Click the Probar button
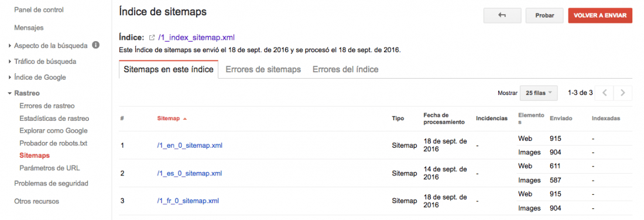 tap(544, 15)
